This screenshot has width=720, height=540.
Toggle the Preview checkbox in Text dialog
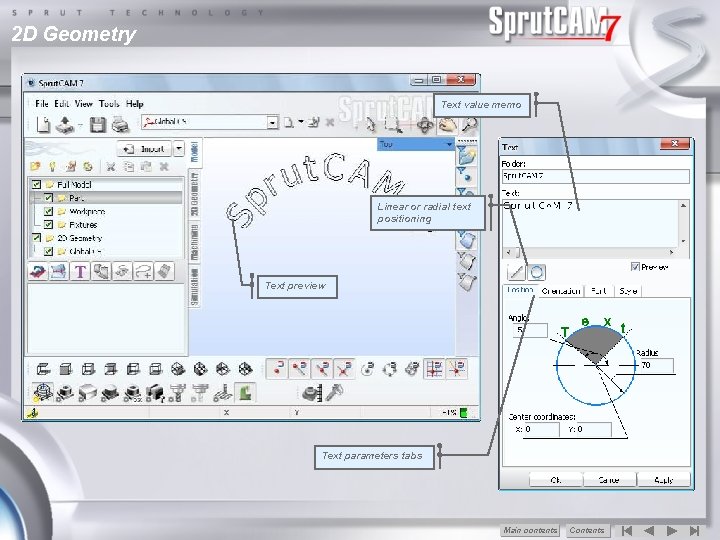pyautogui.click(x=636, y=267)
